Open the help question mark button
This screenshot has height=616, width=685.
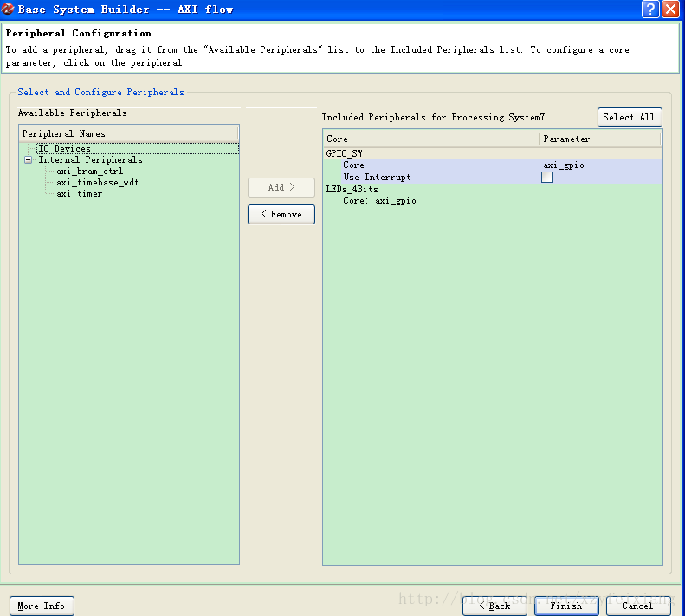pos(650,10)
